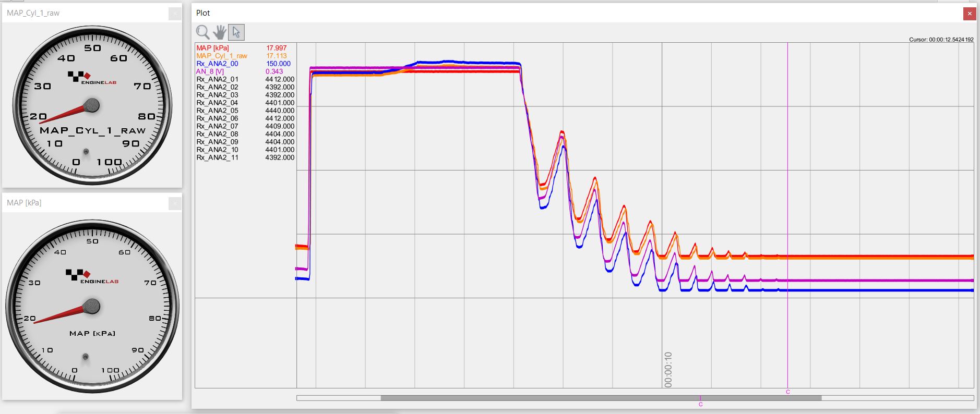
Task: Select Rx_ANA2_00 channel in legend
Action: 217,64
